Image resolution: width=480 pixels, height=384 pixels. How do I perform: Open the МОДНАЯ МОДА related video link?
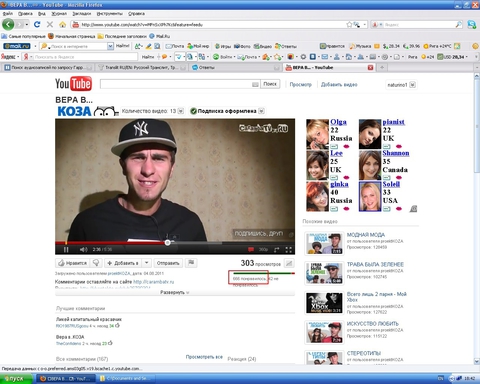tap(366, 235)
